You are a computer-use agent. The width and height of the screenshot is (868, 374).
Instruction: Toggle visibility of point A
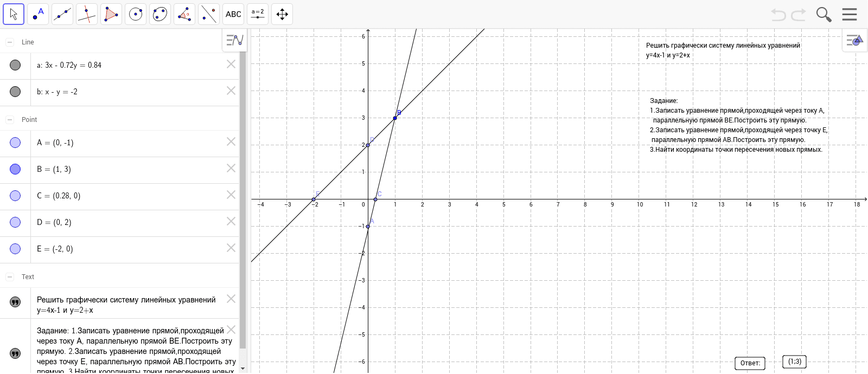[15, 143]
